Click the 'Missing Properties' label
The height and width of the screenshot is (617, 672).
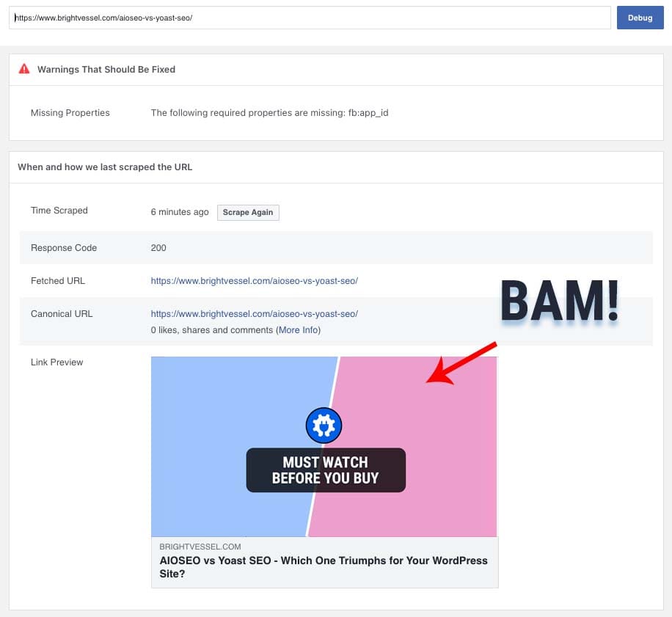click(x=70, y=113)
